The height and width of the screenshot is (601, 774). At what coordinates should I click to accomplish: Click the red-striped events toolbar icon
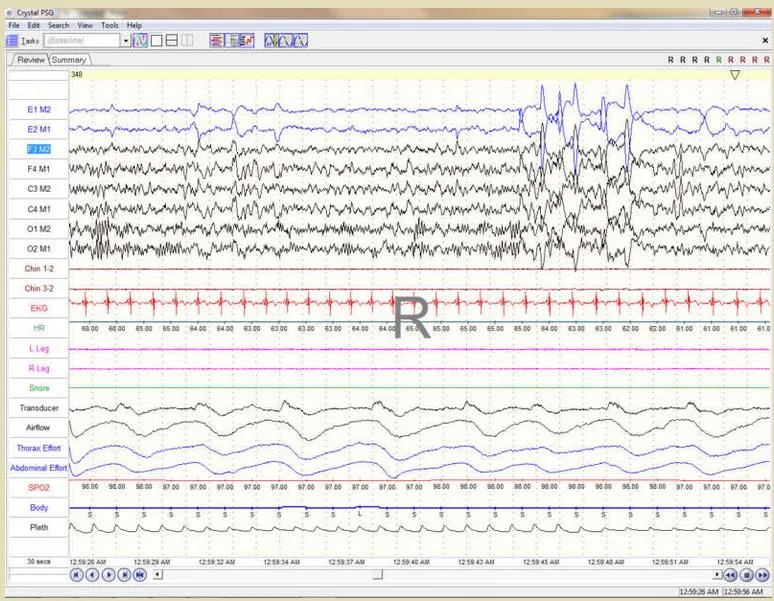point(216,40)
